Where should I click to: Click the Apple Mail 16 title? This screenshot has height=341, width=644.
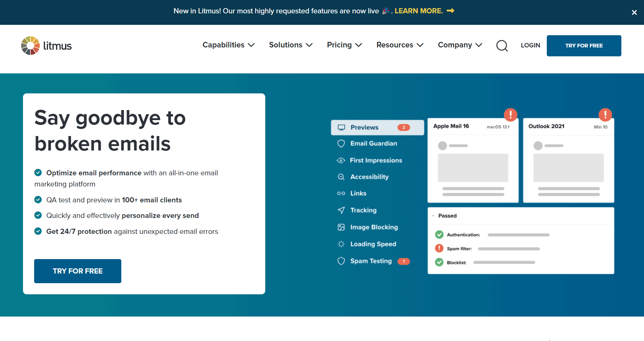(x=451, y=126)
